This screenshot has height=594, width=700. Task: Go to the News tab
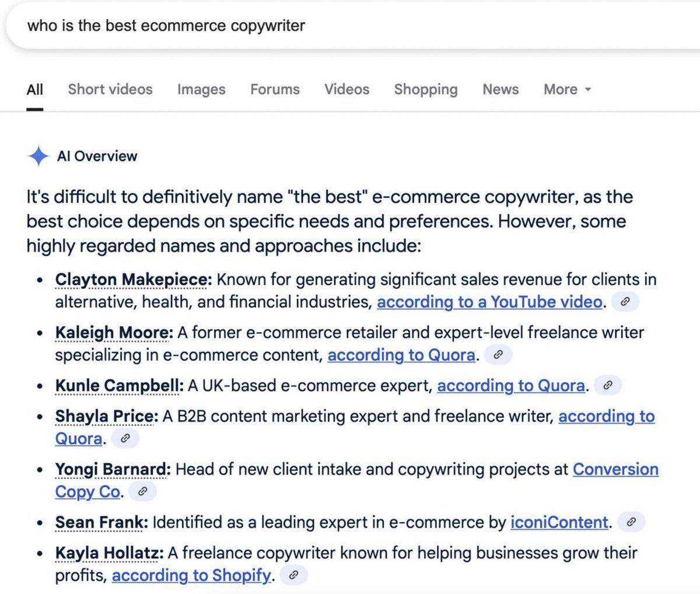501,89
